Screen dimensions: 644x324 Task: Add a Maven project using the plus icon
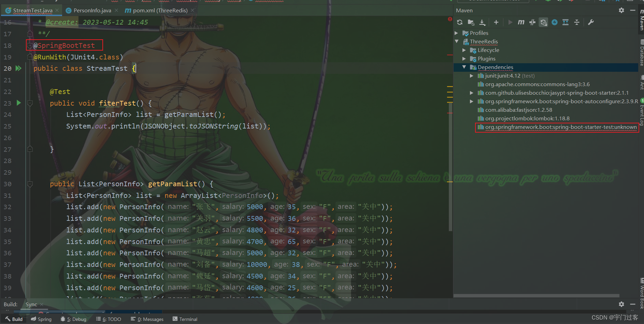point(496,22)
